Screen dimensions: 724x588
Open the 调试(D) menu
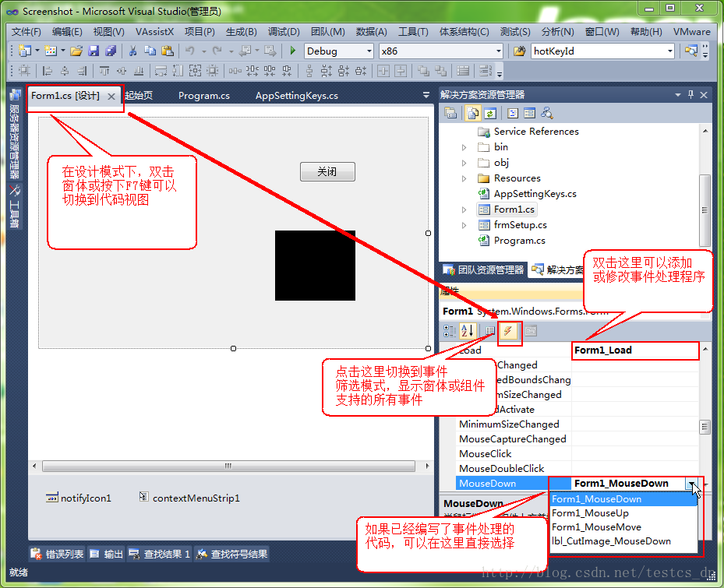284,31
